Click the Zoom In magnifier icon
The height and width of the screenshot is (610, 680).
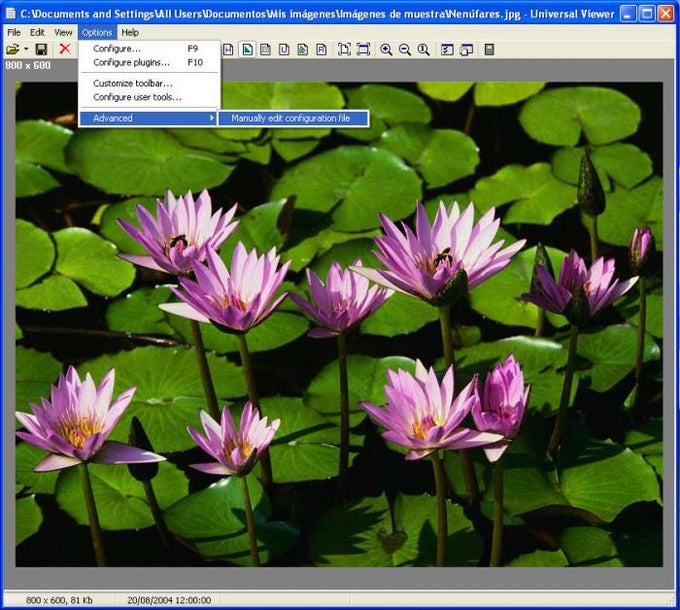point(386,49)
